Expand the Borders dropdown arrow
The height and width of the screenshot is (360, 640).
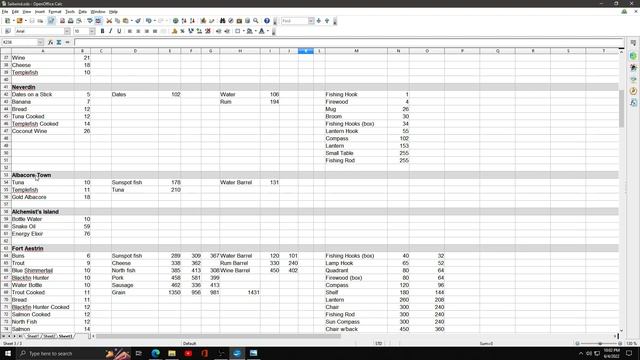click(244, 31)
